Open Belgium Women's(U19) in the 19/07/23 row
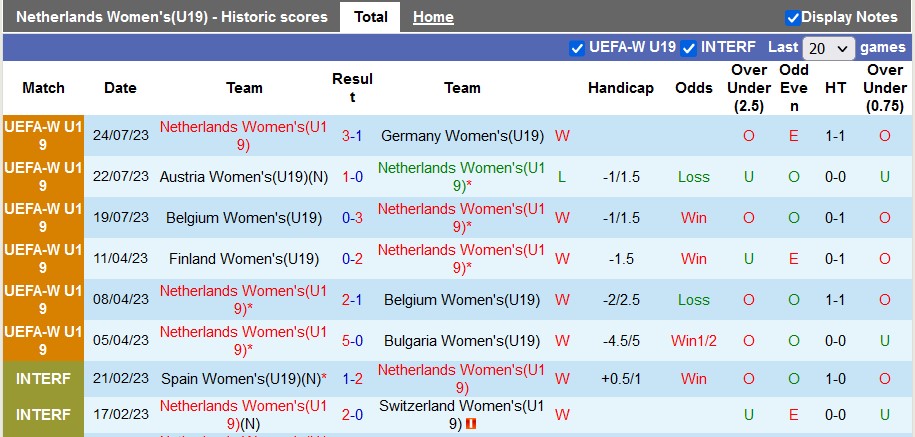This screenshot has height=437, width=915. pyautogui.click(x=244, y=218)
